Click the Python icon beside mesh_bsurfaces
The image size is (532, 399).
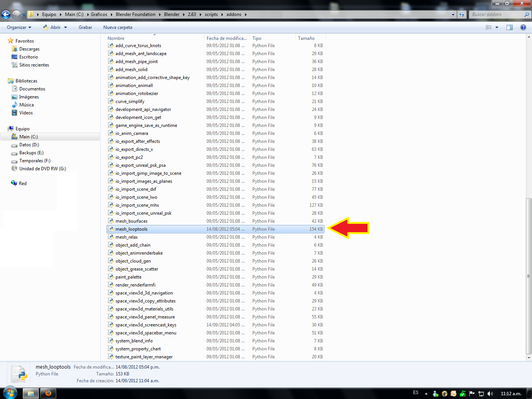tap(111, 221)
